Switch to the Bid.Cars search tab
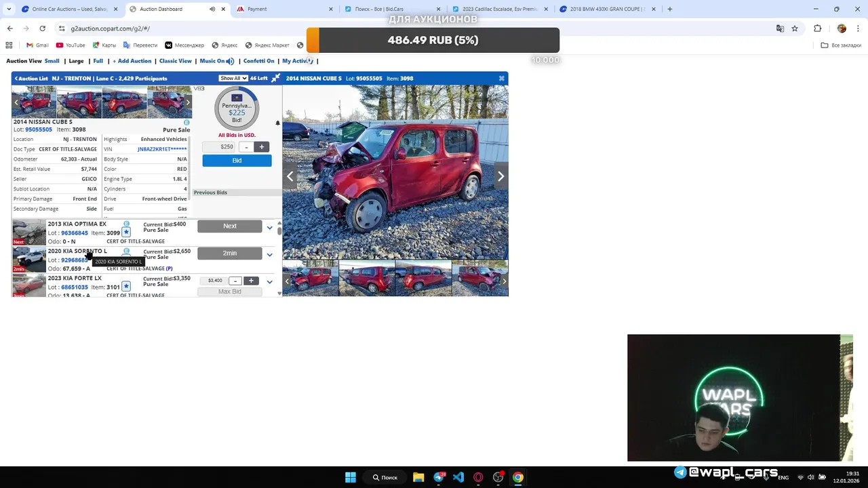The height and width of the screenshot is (488, 868). 393,9
